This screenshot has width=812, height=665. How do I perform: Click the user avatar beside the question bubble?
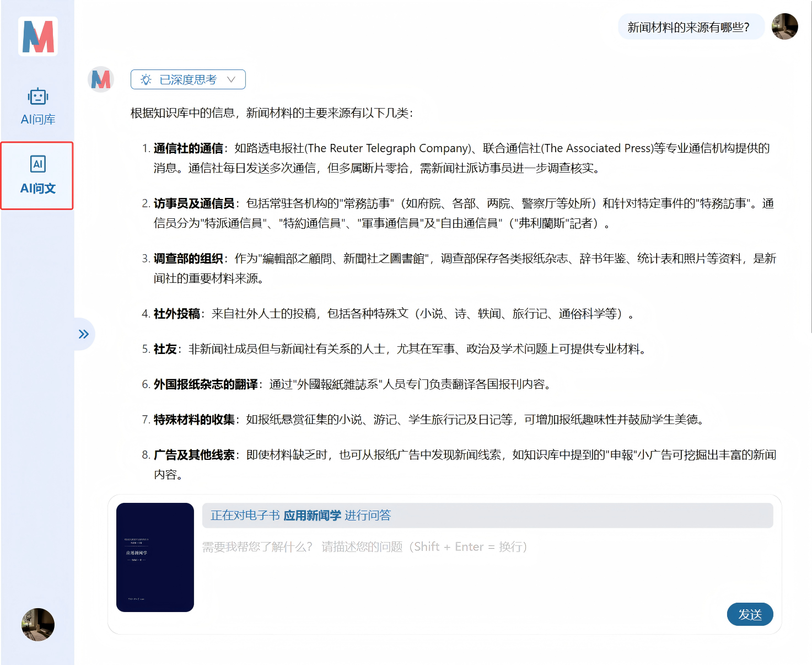pos(784,26)
